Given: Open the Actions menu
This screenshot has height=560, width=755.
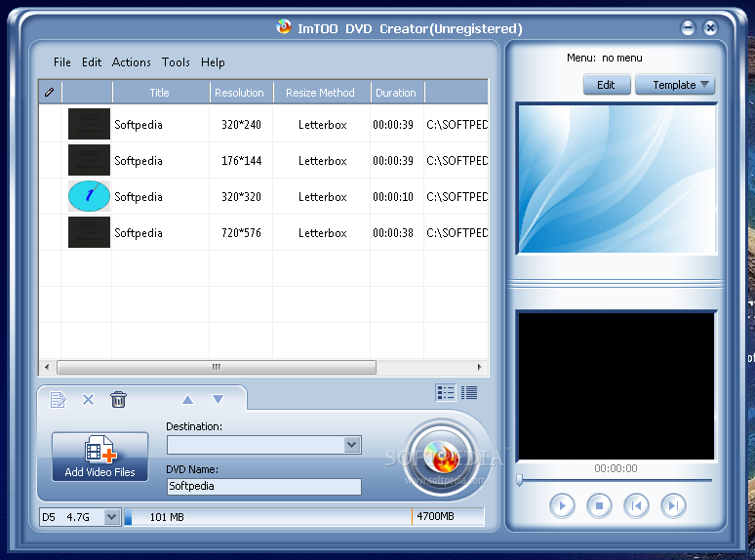Looking at the screenshot, I should point(132,62).
